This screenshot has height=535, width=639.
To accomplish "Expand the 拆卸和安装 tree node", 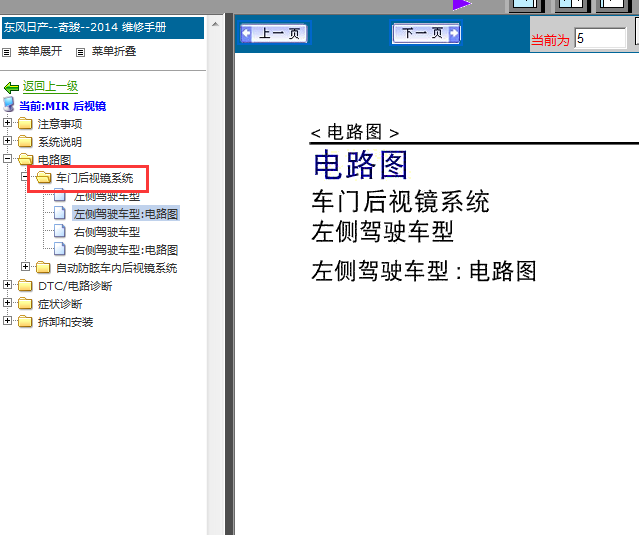I will pyautogui.click(x=7, y=321).
